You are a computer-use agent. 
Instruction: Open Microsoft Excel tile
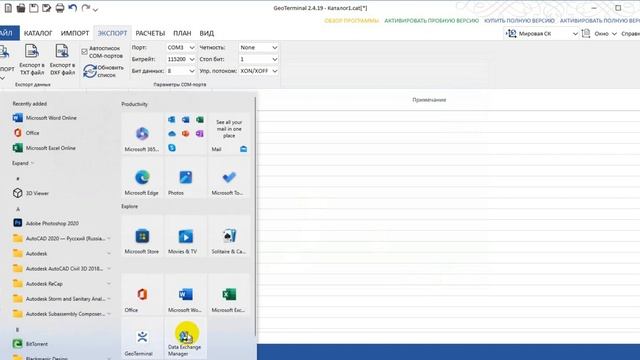coord(229,294)
